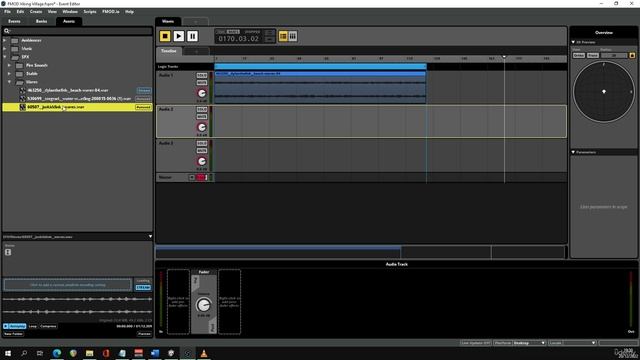
Task: Collapse the SFX folder
Action: [5, 57]
